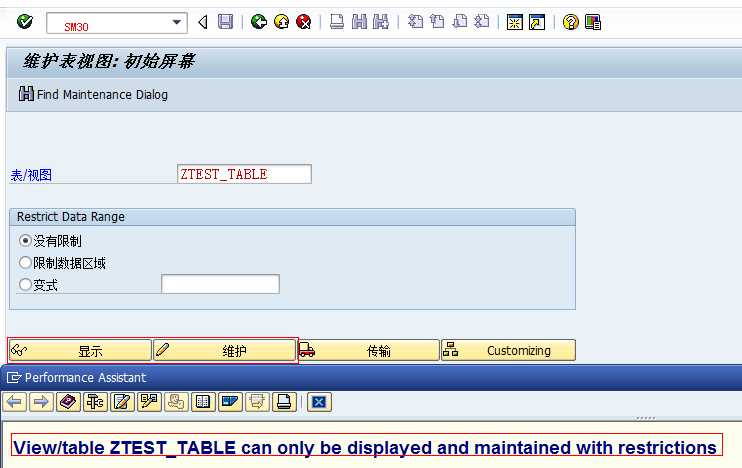Screen dimensions: 742x468
Task: Click Performance Assistant back arrow
Action: click(15, 402)
